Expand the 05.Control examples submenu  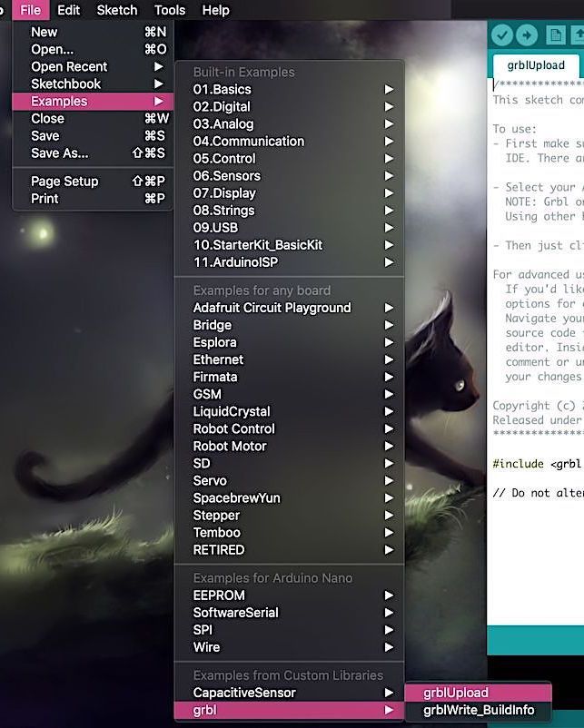coord(289,158)
